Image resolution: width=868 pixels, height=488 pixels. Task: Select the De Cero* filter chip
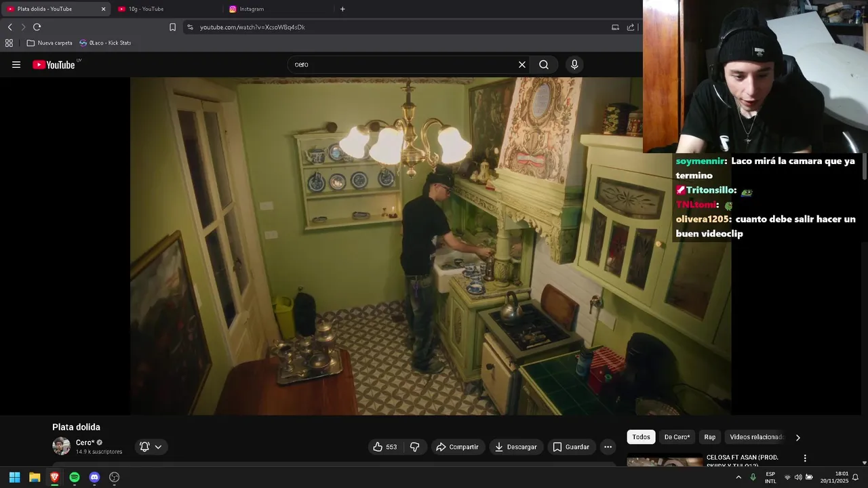tap(677, 437)
